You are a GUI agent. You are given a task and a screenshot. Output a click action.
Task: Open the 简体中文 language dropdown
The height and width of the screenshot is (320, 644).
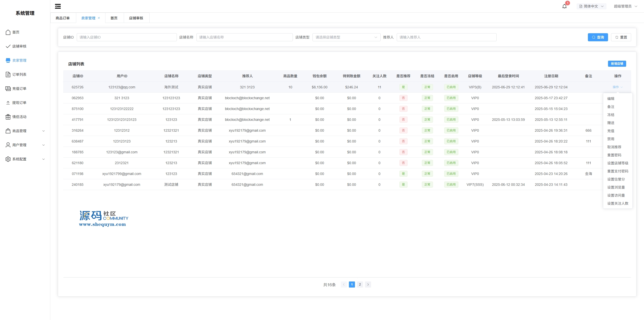coord(591,6)
